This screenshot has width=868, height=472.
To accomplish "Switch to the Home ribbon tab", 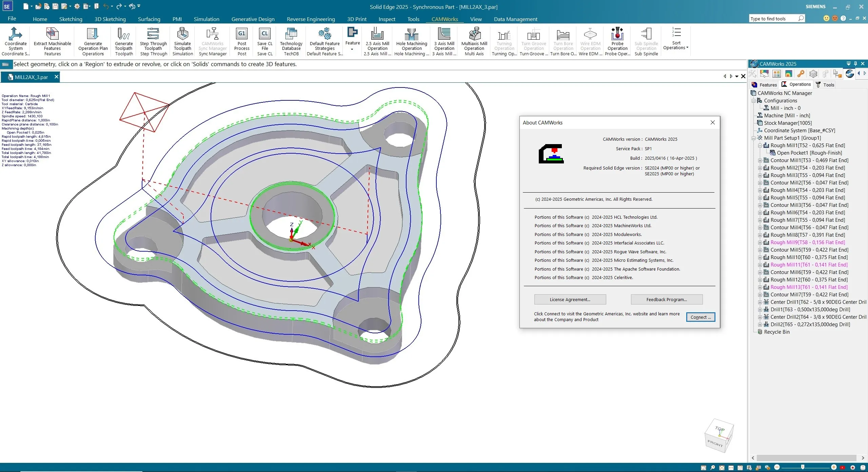I will [40, 19].
